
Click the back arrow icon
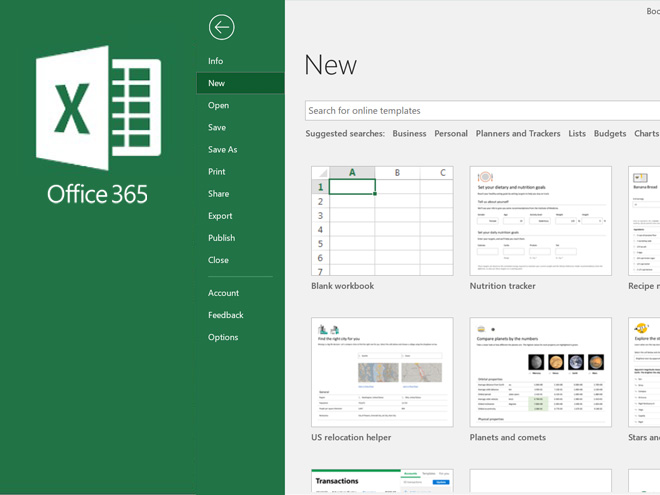(222, 27)
